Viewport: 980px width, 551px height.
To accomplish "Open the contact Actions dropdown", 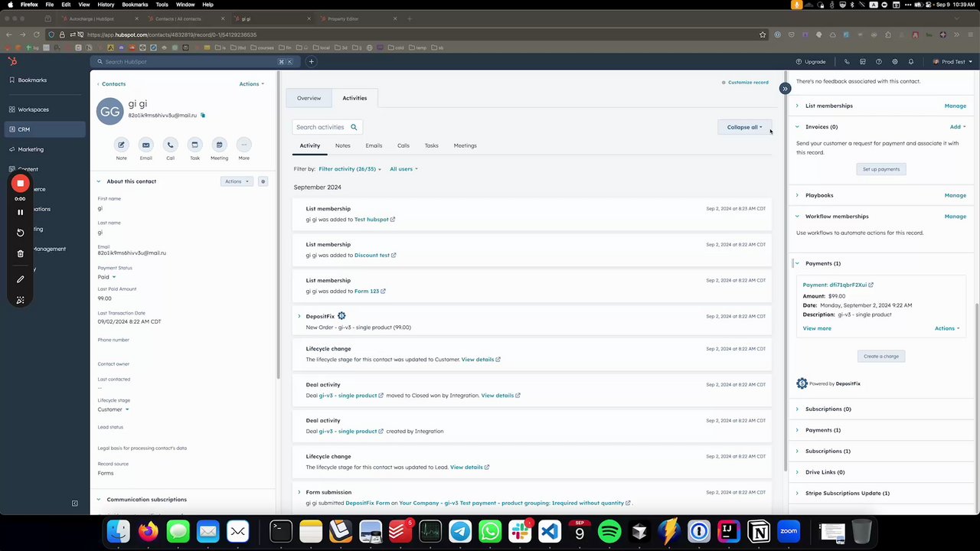I will tap(251, 84).
